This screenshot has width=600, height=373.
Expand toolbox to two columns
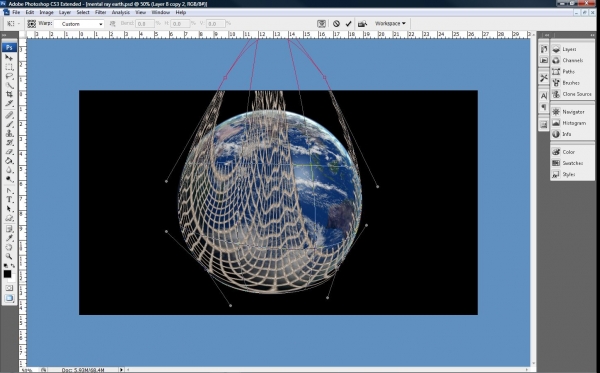click(x=4, y=35)
